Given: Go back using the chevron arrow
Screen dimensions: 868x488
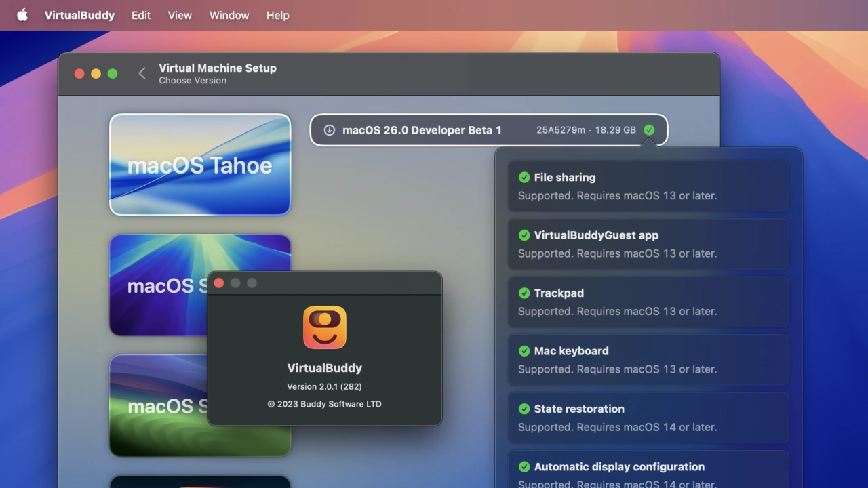Looking at the screenshot, I should click(142, 73).
